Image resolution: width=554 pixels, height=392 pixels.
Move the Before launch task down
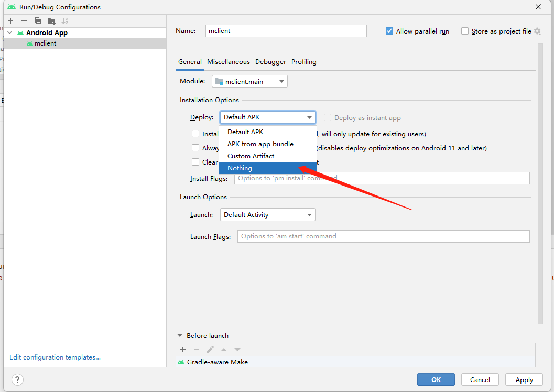(x=237, y=350)
